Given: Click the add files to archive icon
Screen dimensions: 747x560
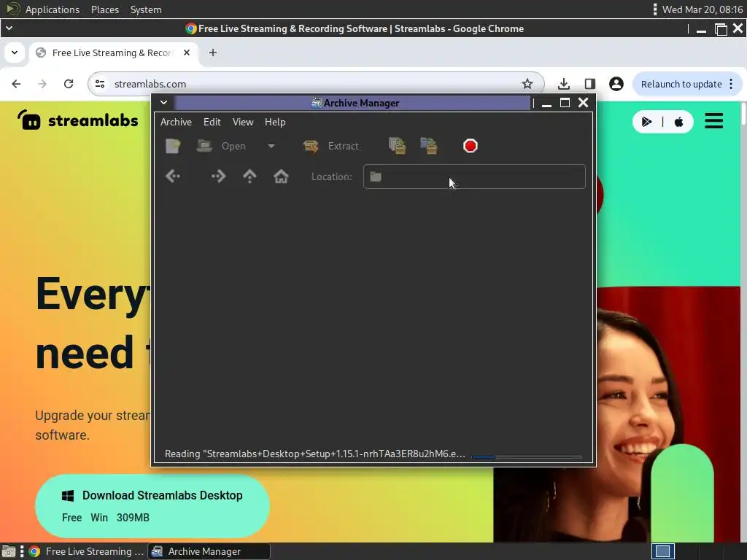Looking at the screenshot, I should (x=398, y=146).
